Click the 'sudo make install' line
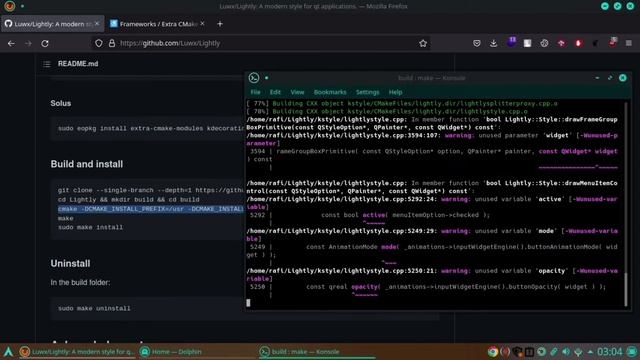 pos(90,227)
